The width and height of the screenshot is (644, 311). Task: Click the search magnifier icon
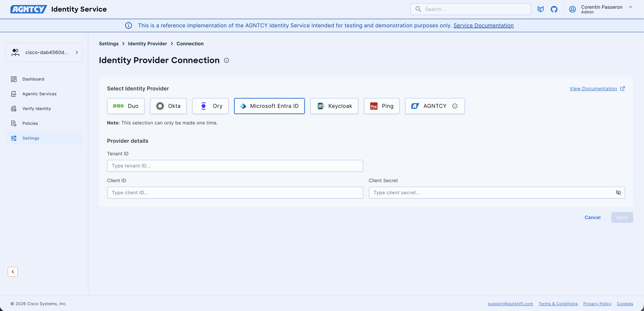(418, 9)
